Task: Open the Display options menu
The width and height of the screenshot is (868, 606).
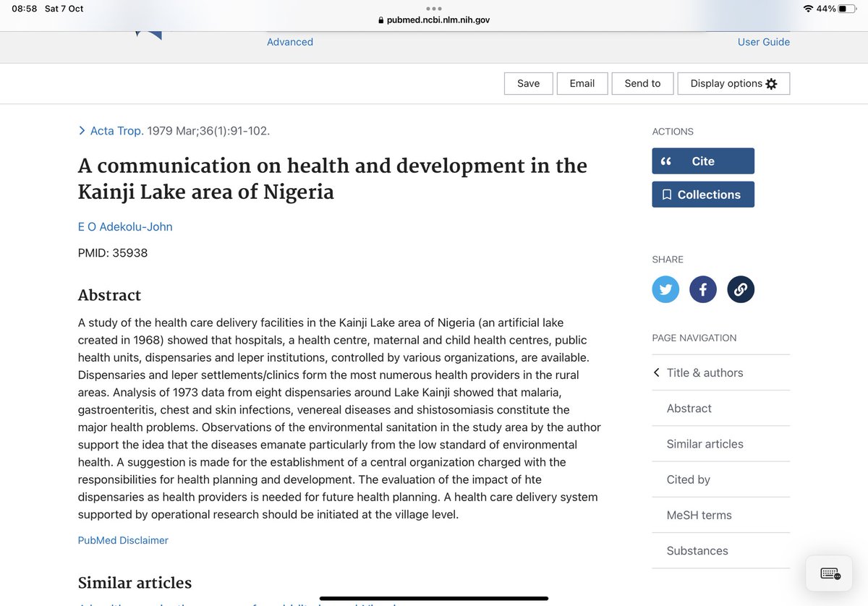Action: pos(733,83)
